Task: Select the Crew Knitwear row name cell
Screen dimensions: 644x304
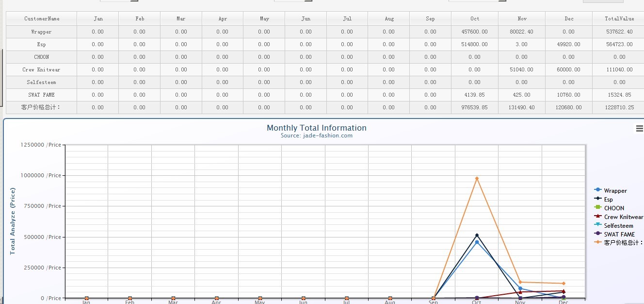Action: [x=41, y=70]
